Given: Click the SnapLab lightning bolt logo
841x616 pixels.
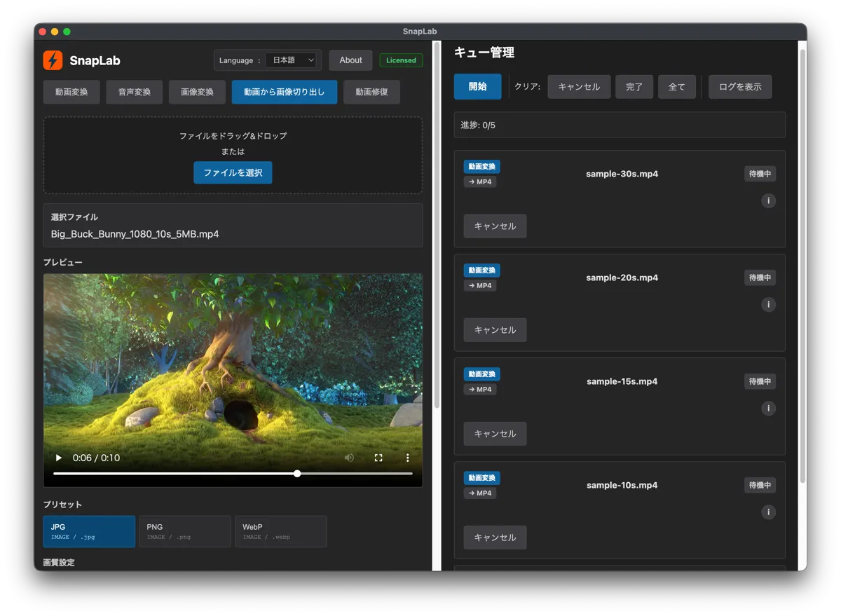Looking at the screenshot, I should (53, 61).
